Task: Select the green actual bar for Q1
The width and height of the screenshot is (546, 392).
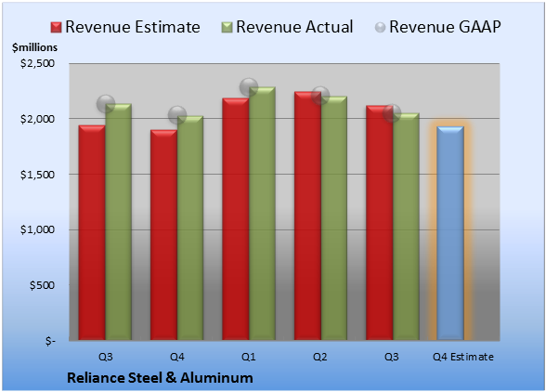Action: 262,214
